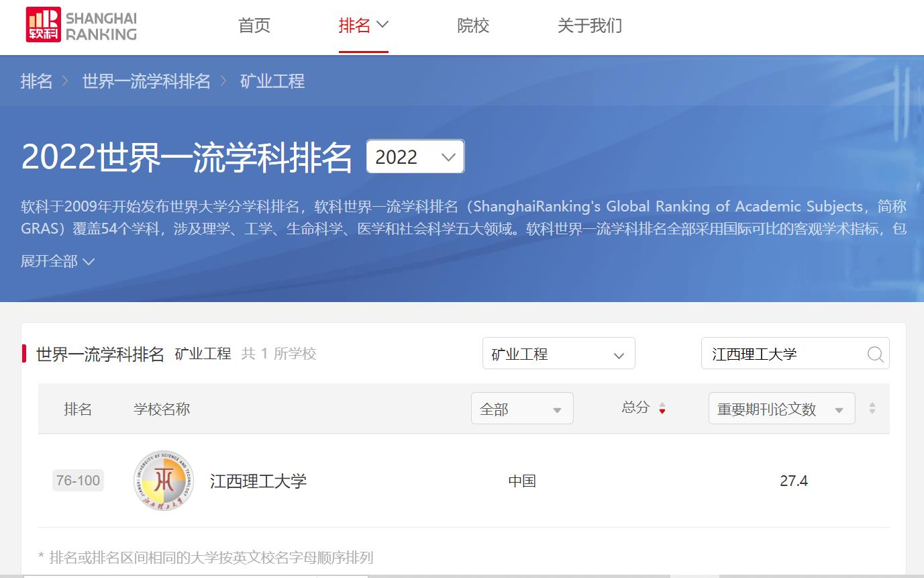Image resolution: width=924 pixels, height=578 pixels.
Task: Open the 重要期刊论文数 indicator dropdown
Action: pyautogui.click(x=782, y=408)
